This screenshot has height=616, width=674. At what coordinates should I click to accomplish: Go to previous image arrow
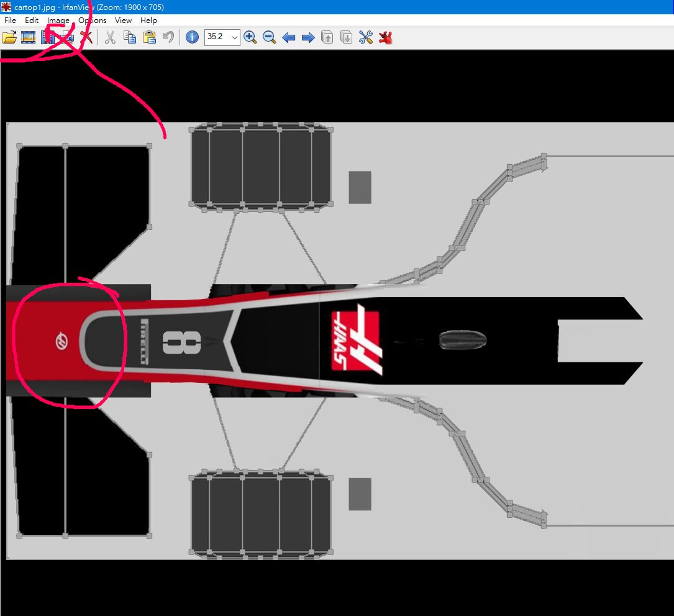pyautogui.click(x=289, y=38)
